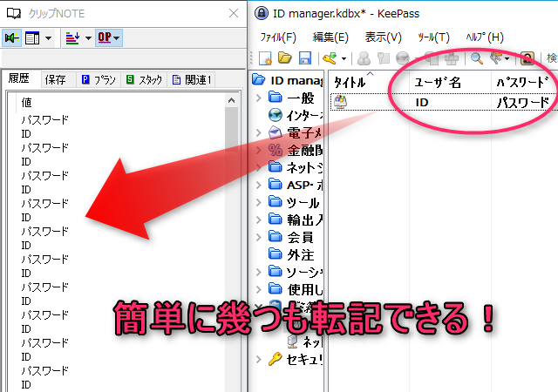Open the プラン tab
Screen dimensions: 558x392
click(99, 79)
